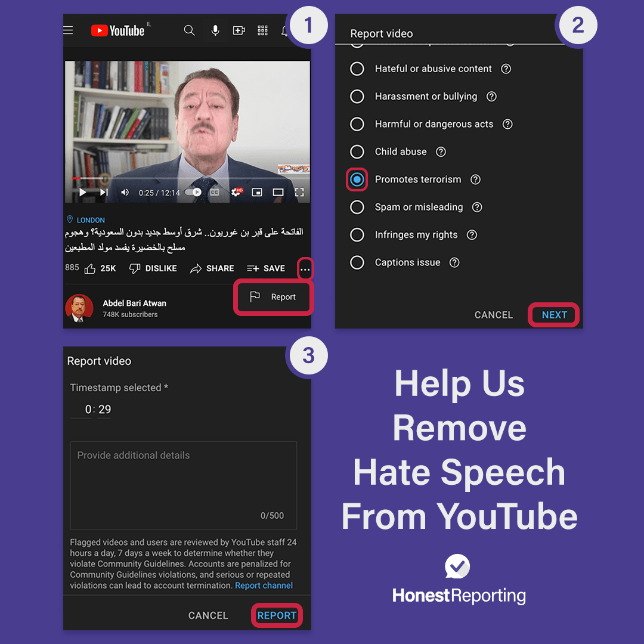Open the YouTube apps grid icon

[x=262, y=30]
